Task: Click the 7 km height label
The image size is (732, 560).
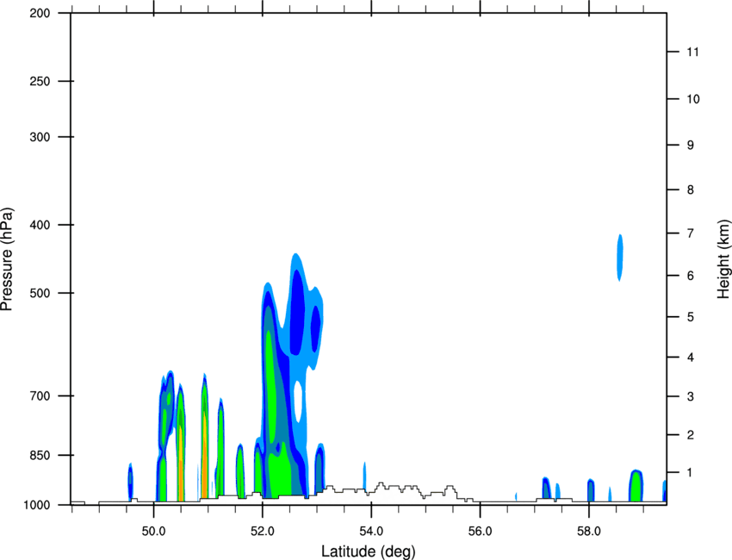Action: 691,233
